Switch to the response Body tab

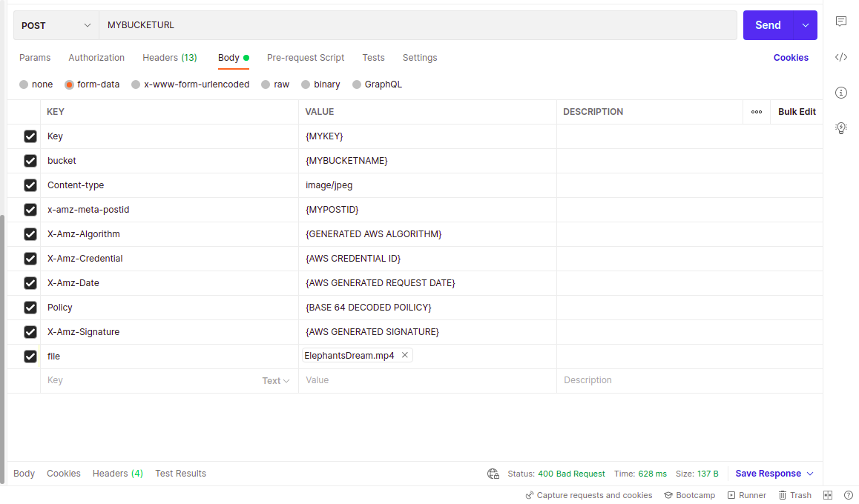(24, 474)
